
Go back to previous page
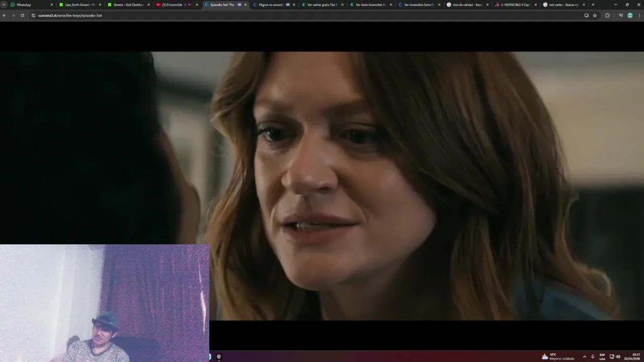tap(4, 16)
